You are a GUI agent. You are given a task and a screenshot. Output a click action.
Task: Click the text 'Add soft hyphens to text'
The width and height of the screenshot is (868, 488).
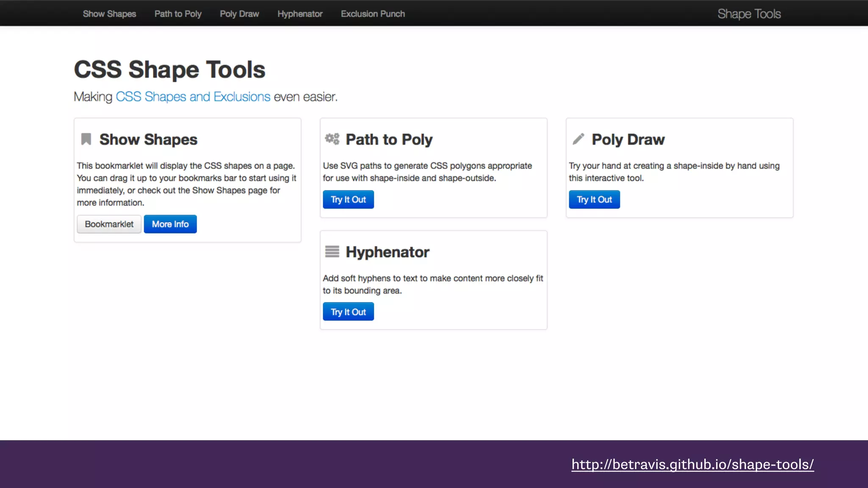(x=370, y=278)
